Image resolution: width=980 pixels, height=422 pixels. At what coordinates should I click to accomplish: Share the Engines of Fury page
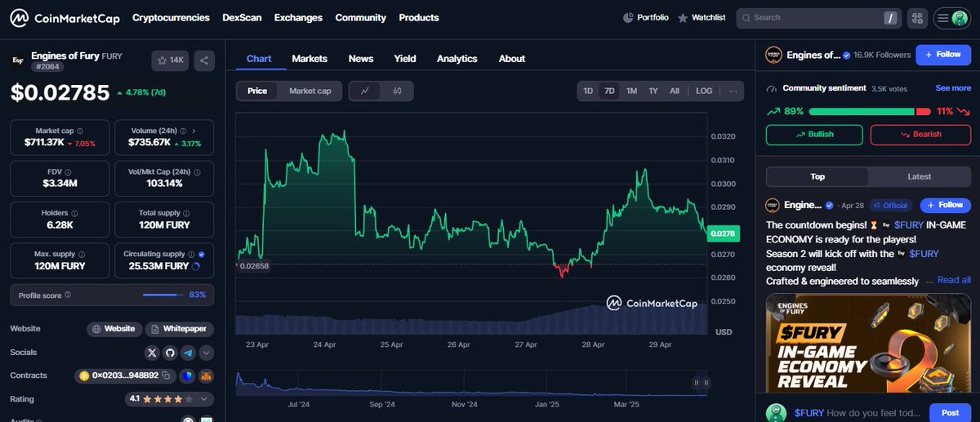click(204, 60)
